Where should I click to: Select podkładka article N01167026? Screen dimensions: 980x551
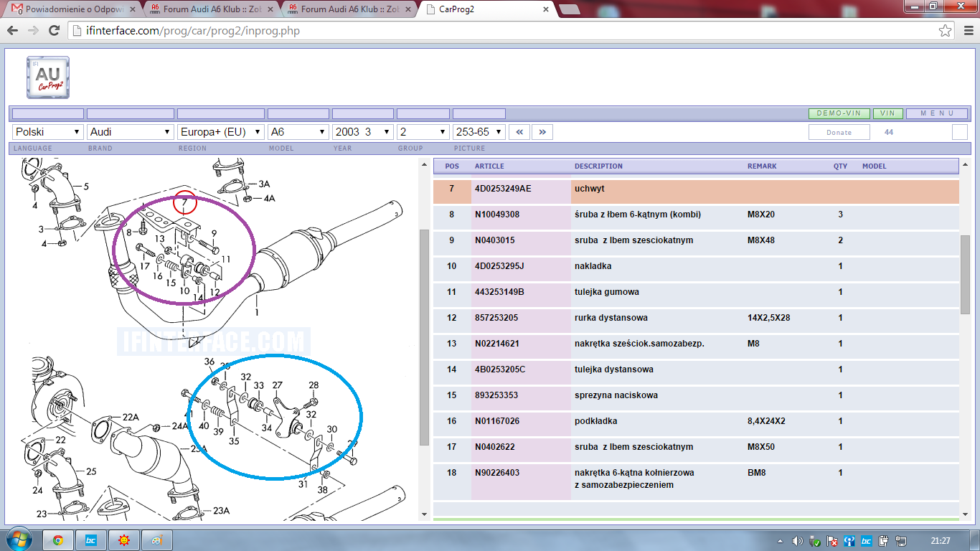497,421
